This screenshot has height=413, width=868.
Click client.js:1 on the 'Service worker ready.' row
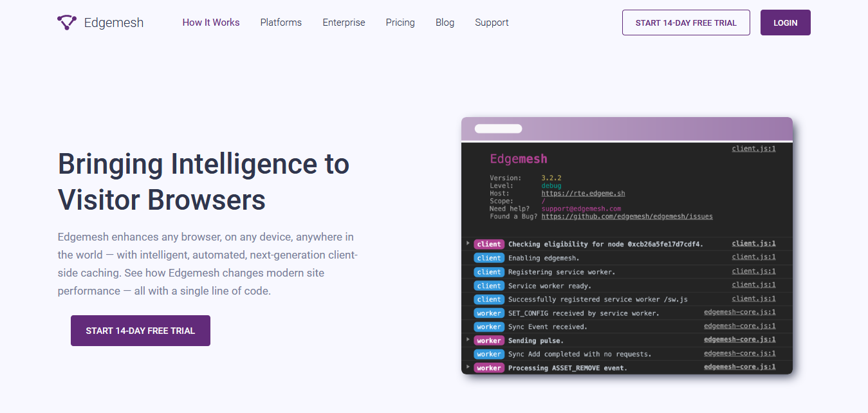pos(753,284)
